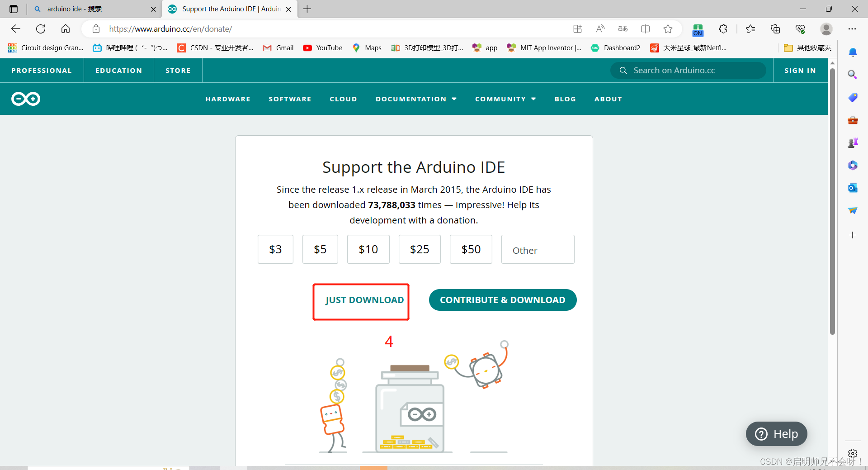Open the collections icon

775,29
